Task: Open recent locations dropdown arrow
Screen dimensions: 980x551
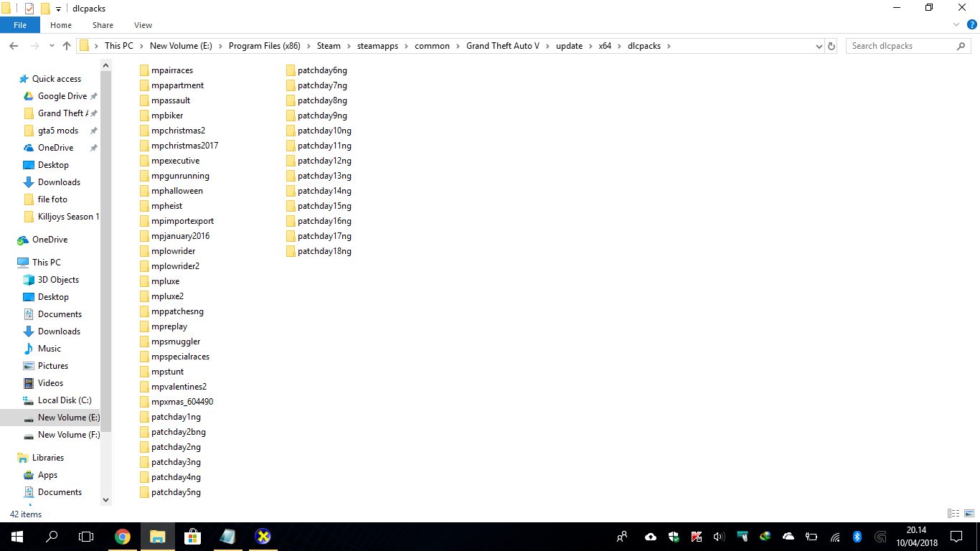Action: [x=52, y=46]
